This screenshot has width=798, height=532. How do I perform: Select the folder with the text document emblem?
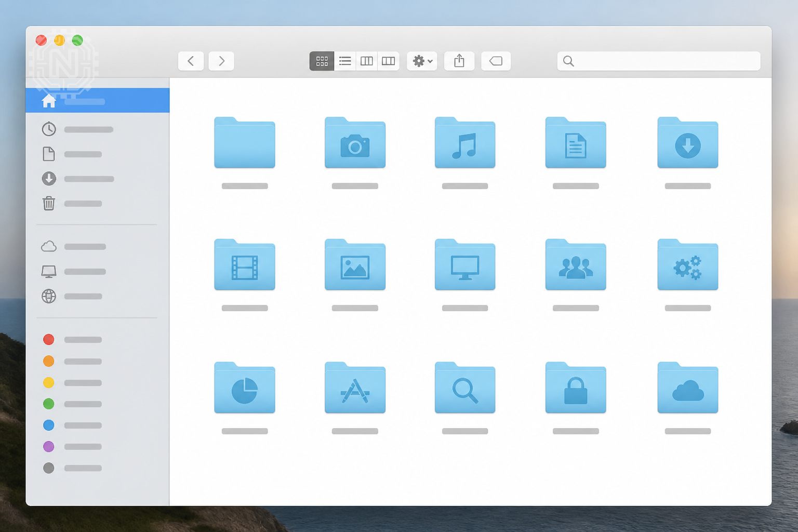(x=576, y=143)
